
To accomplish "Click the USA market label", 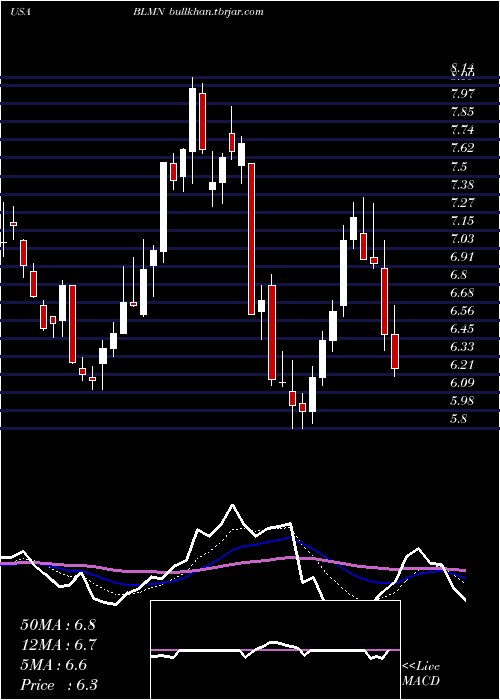I will pyautogui.click(x=20, y=12).
